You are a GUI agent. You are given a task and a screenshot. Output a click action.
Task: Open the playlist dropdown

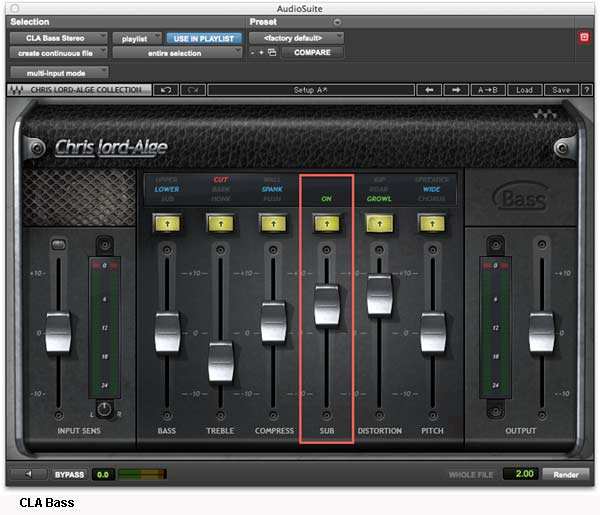click(137, 39)
